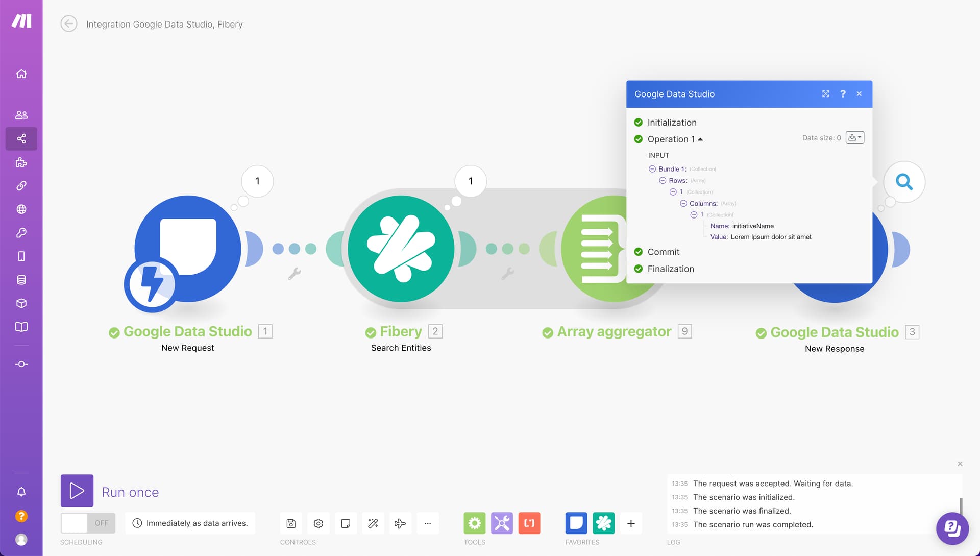This screenshot has height=556, width=980.
Task: Open the Google Data Studio New Request module
Action: click(187, 249)
